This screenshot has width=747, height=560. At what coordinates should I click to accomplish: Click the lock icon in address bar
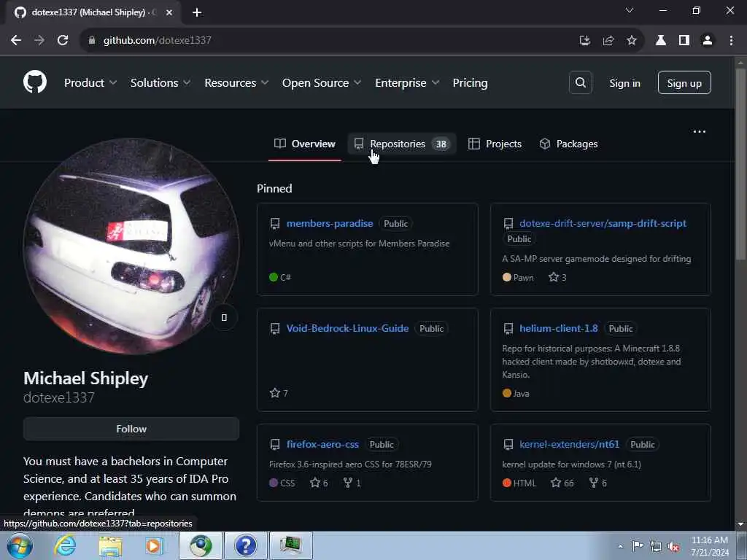tap(91, 40)
